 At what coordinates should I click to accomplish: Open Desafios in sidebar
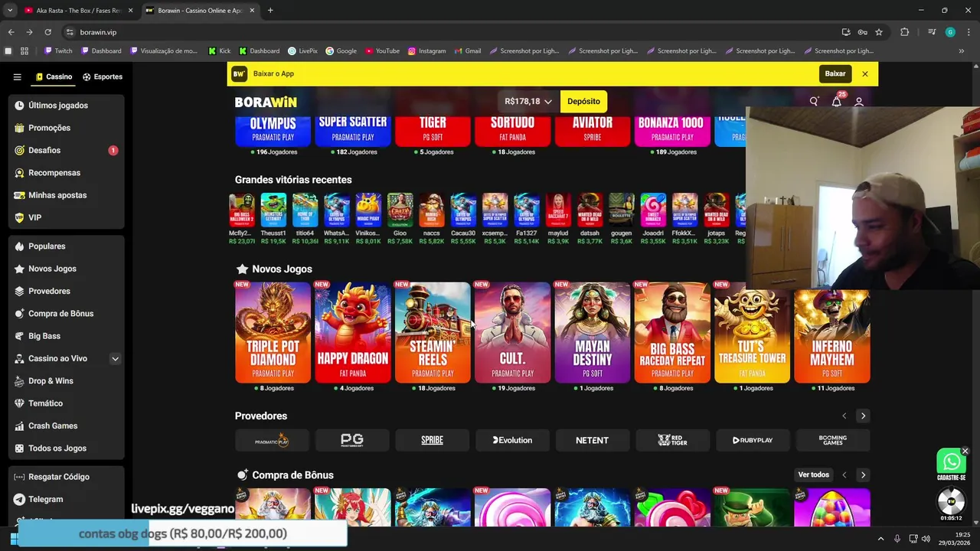66,150
